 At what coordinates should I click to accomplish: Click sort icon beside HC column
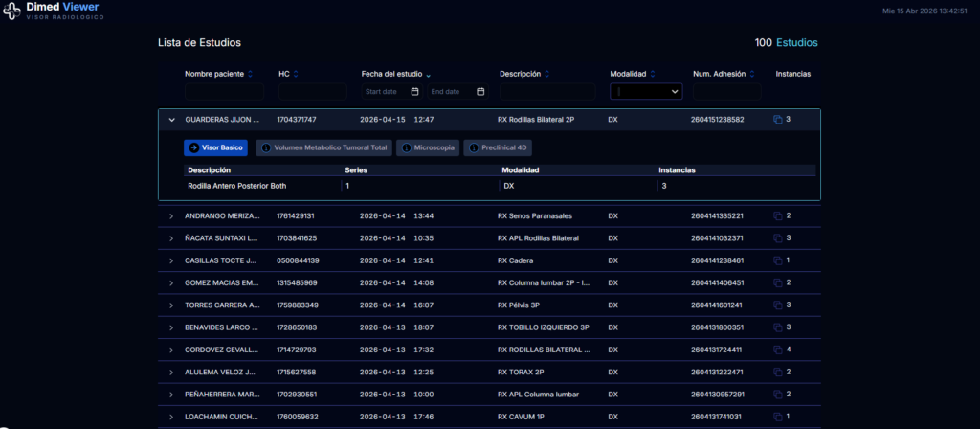click(x=296, y=74)
